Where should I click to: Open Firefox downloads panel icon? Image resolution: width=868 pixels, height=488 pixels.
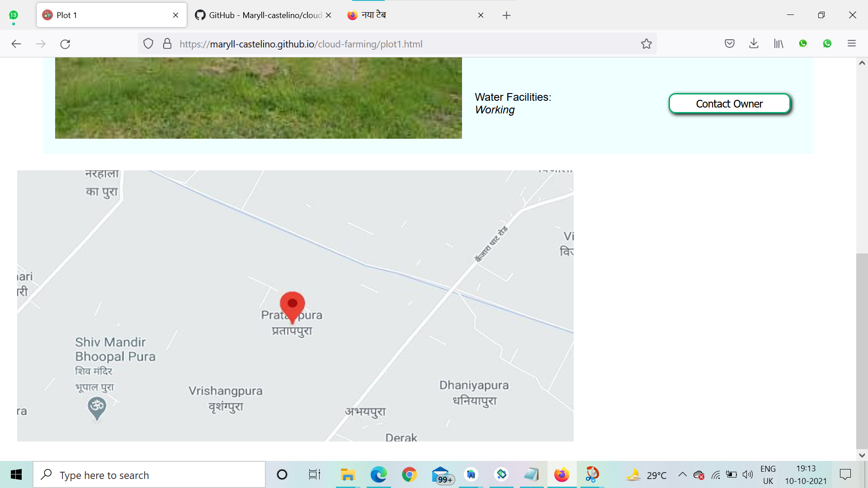pyautogui.click(x=754, y=44)
